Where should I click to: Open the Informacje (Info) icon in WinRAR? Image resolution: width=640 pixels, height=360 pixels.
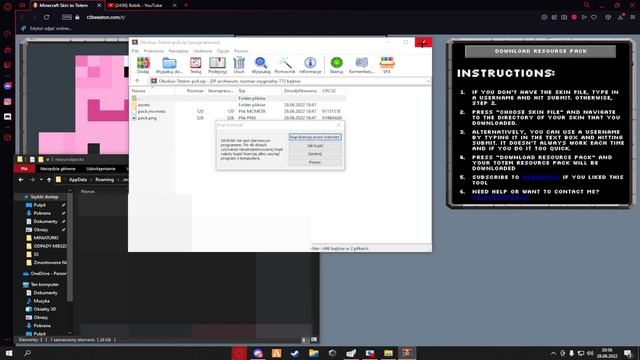click(310, 65)
